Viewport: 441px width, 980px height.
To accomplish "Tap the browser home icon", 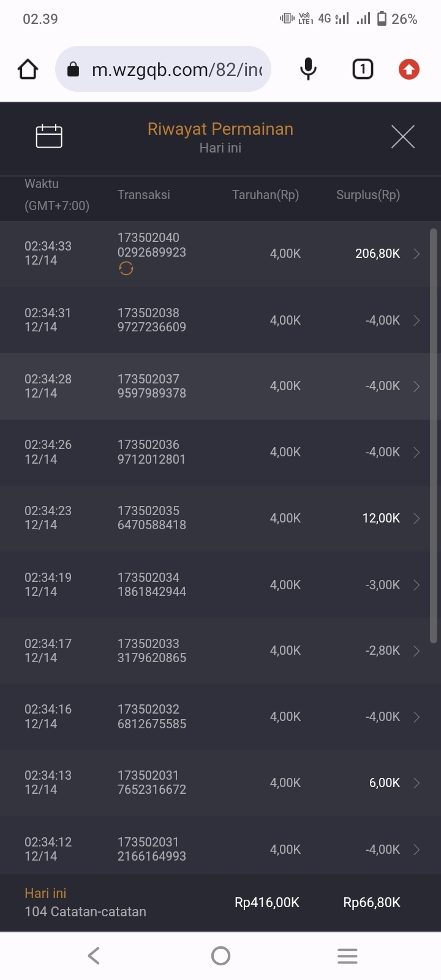I will coord(28,69).
